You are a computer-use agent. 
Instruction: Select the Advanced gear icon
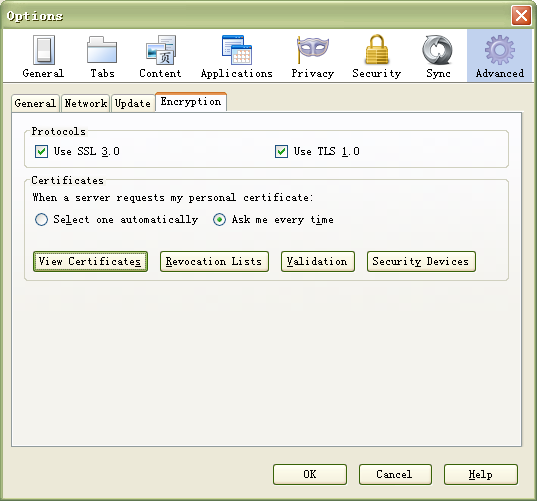click(x=500, y=50)
